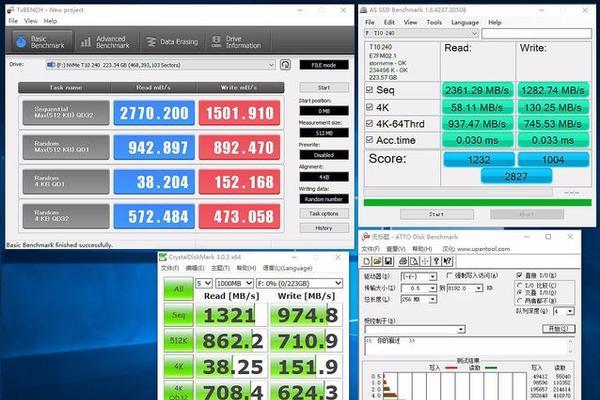The height and width of the screenshot is (400, 600).
Task: Open CrystalDiskMark 语言 Language menu
Action: click(287, 268)
